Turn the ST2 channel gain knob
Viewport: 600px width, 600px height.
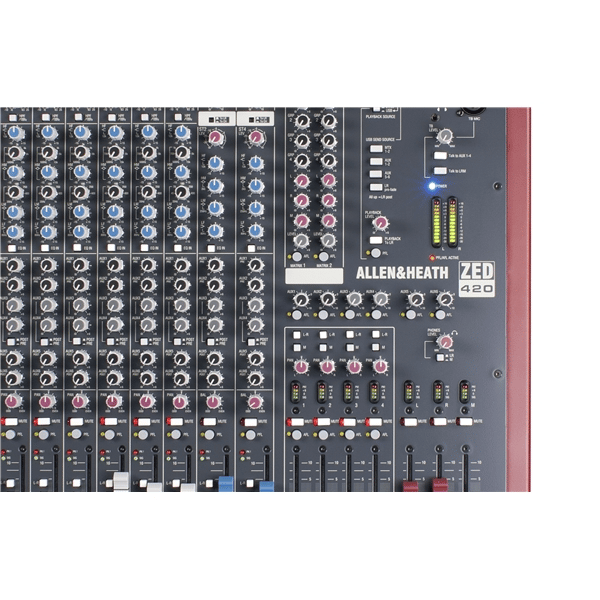click(x=215, y=137)
